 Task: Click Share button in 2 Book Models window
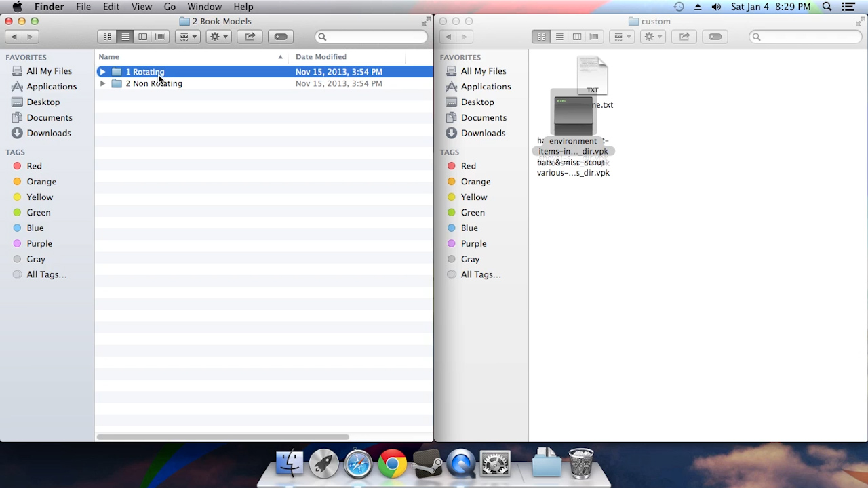tap(250, 37)
